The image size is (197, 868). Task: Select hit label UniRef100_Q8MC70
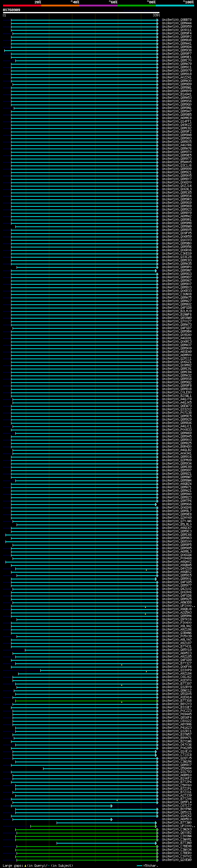click(x=176, y=61)
